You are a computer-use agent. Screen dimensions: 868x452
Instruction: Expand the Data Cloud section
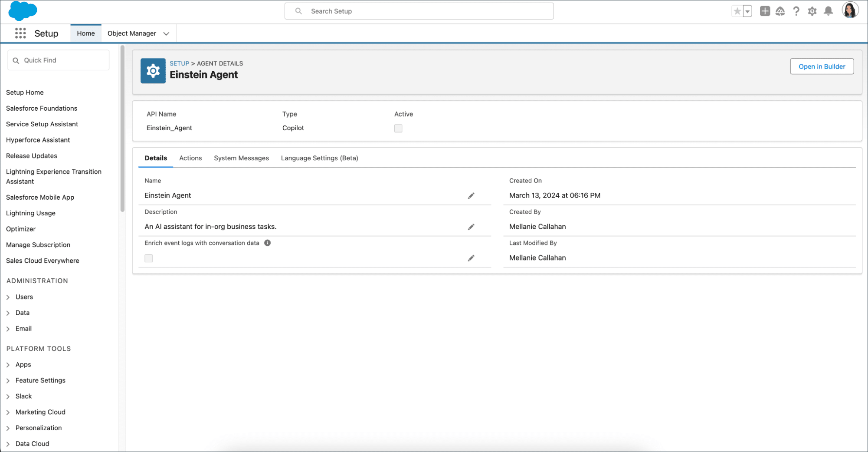pos(8,444)
